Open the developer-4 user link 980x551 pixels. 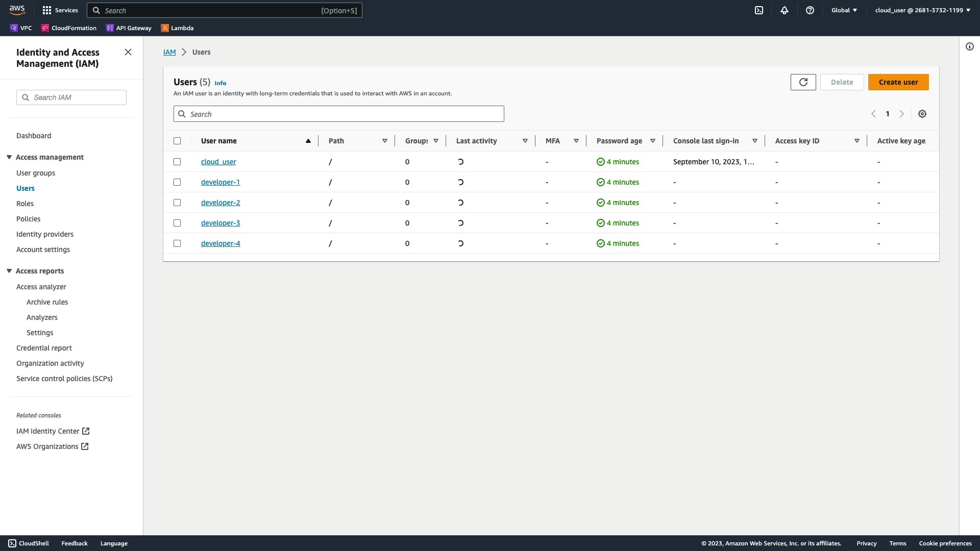click(220, 243)
